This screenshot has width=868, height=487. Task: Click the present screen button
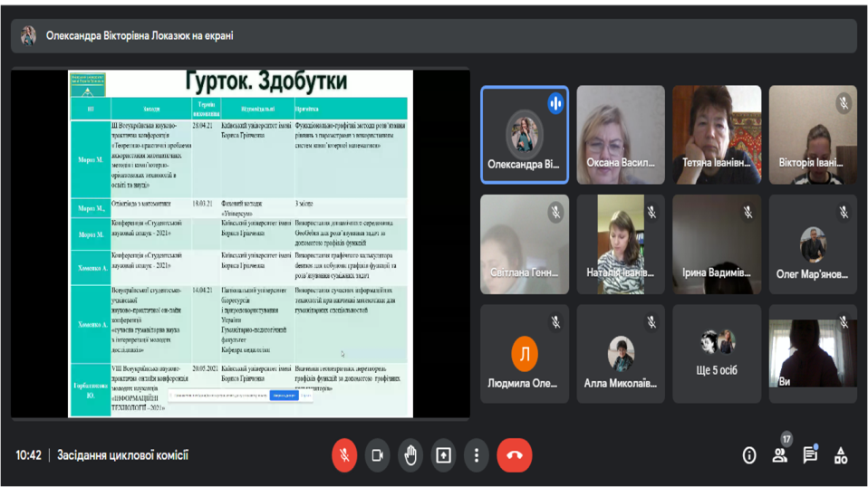click(x=443, y=455)
